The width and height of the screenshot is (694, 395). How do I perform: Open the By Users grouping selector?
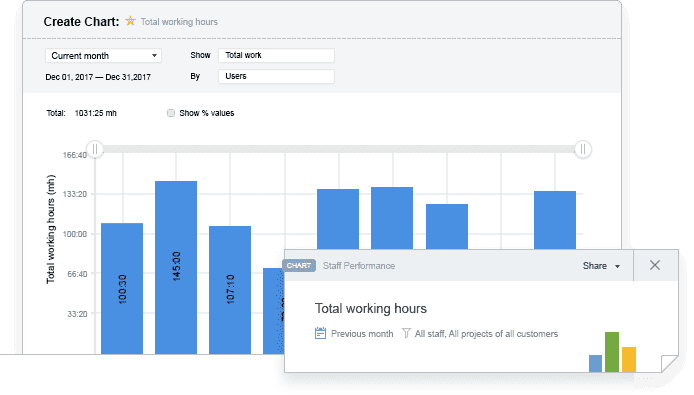click(276, 76)
